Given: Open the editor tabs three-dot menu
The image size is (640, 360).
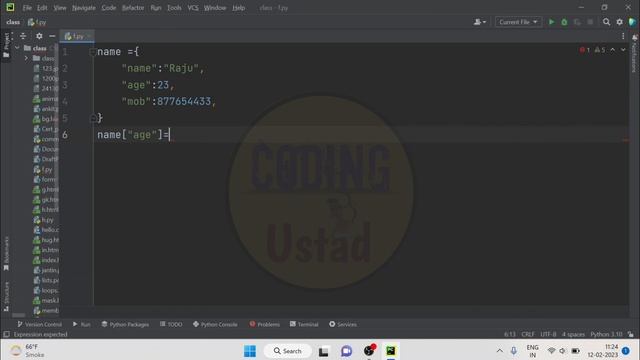Looking at the screenshot, I should tap(623, 36).
